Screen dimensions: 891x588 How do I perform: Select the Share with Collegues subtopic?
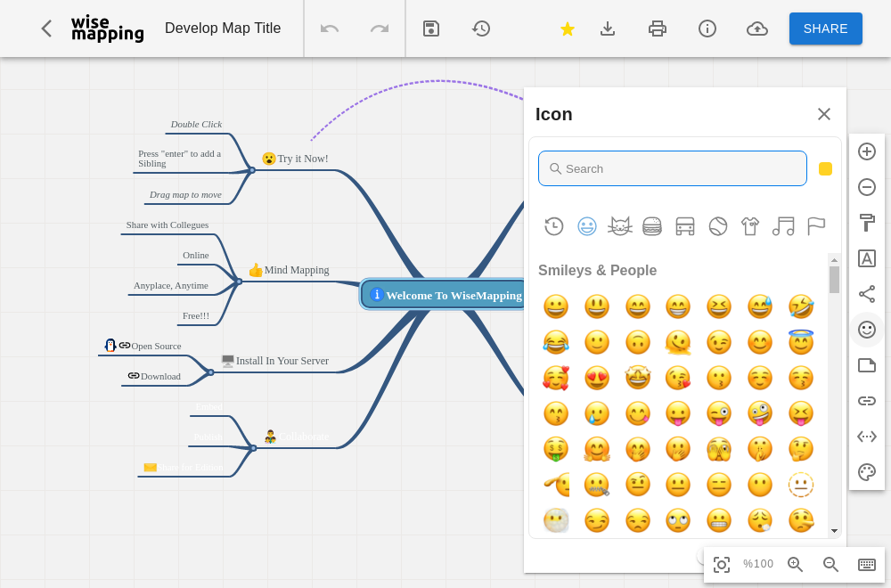pyautogui.click(x=168, y=225)
